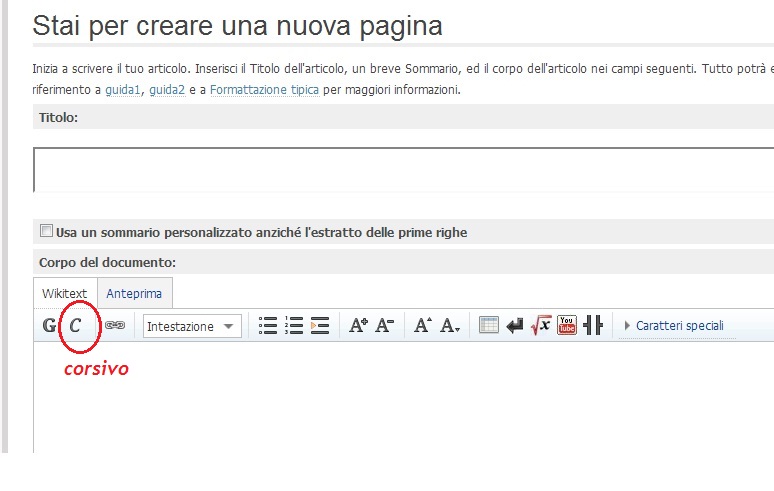This screenshot has height=491, width=774.
Task: Open the Formattazione tipica link
Action: pos(264,90)
